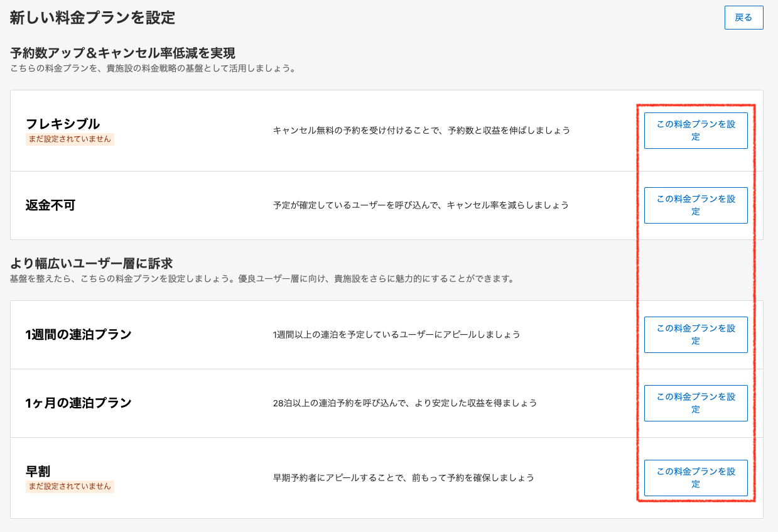Click the 戻る back button

pos(743,18)
